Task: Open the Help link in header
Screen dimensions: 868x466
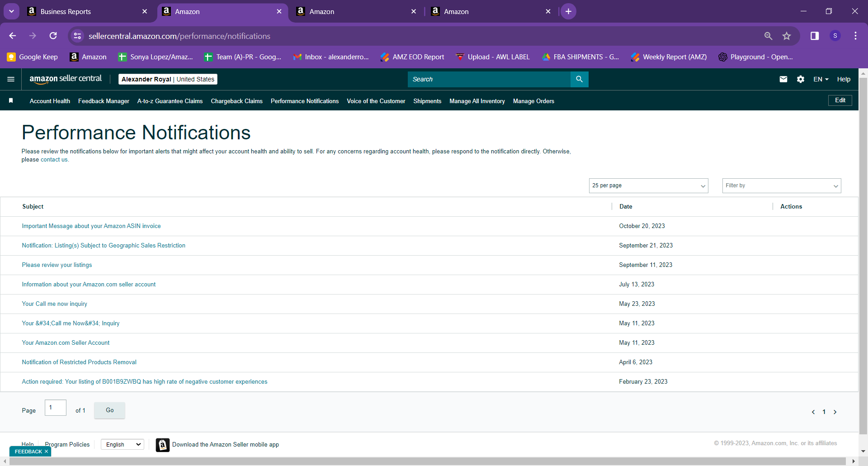Action: point(844,79)
